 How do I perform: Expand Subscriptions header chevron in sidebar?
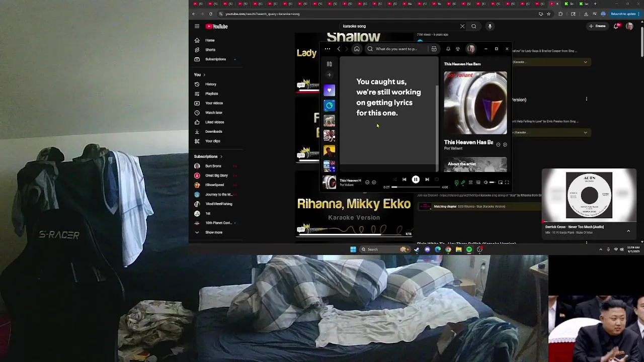tap(221, 156)
